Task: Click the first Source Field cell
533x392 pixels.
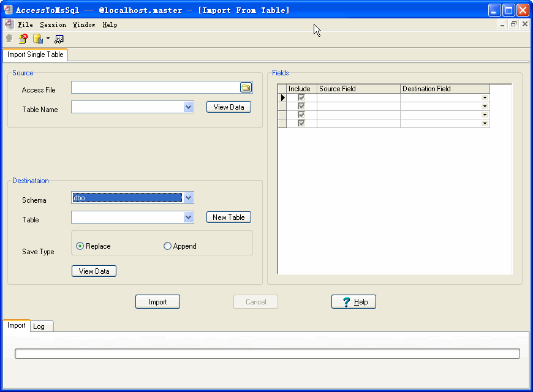Action: click(358, 97)
